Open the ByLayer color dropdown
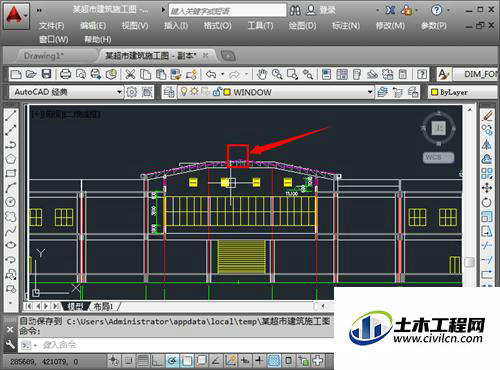500x370 pixels. [464, 92]
